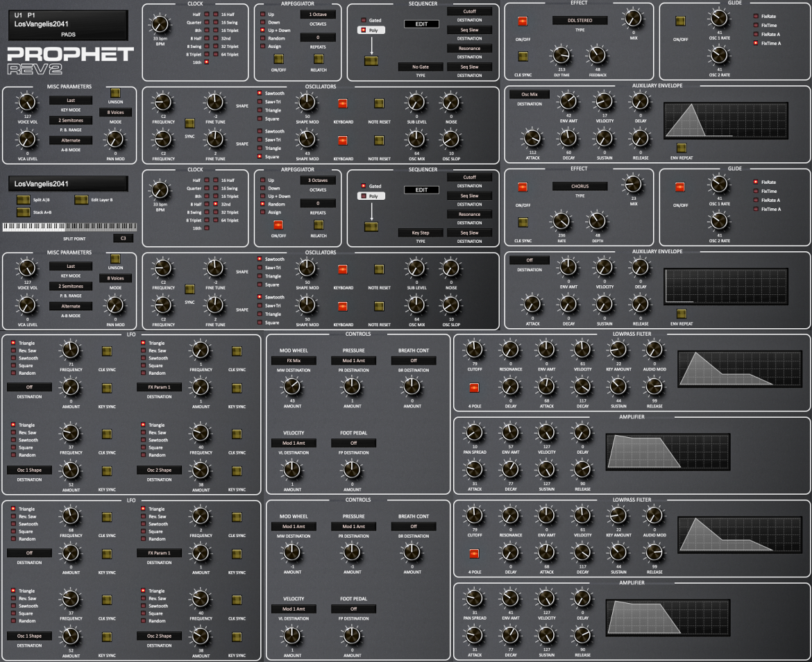This screenshot has width=812, height=662.
Task: Enable CLK SYNC in the DDL STEREO effect panel
Action: tap(523, 56)
